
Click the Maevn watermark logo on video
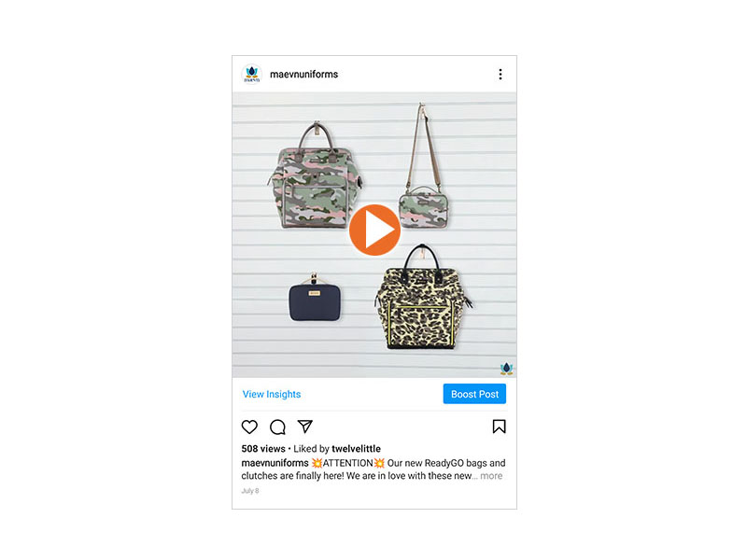tap(506, 368)
